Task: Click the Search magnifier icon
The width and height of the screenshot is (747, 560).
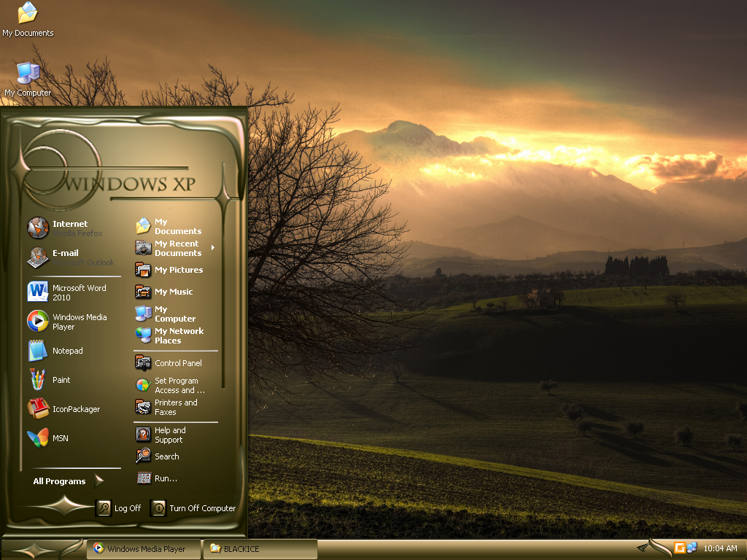Action: coord(143,456)
